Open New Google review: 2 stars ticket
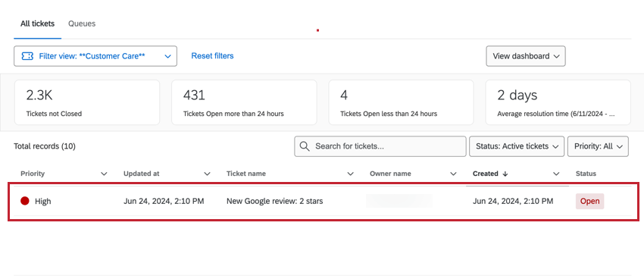Image resolution: width=644 pixels, height=279 pixels. tap(274, 202)
